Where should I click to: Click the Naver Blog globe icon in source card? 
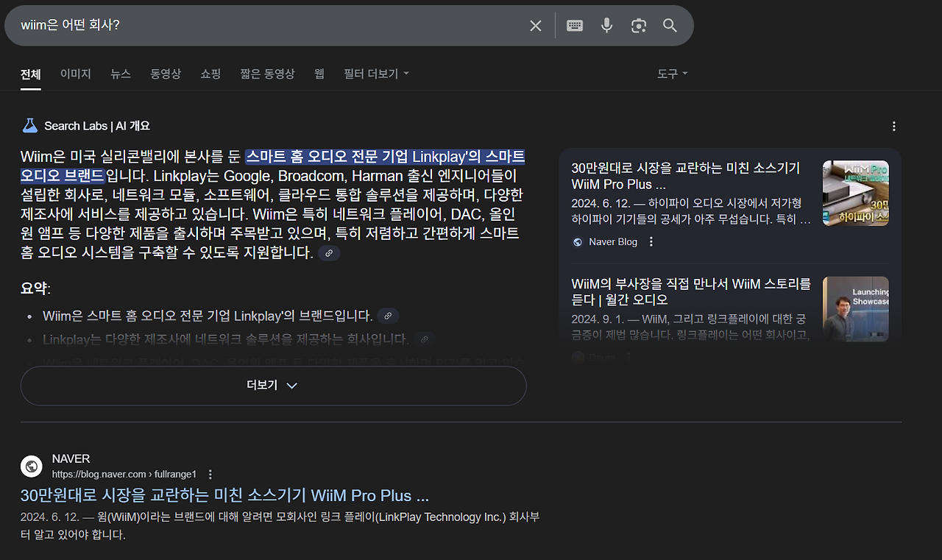tap(578, 241)
